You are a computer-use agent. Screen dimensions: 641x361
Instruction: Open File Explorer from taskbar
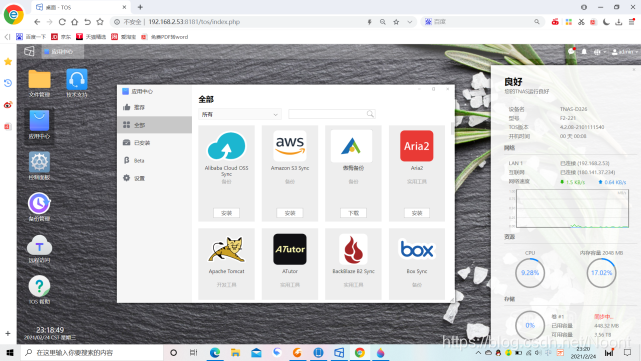pyautogui.click(x=235, y=352)
